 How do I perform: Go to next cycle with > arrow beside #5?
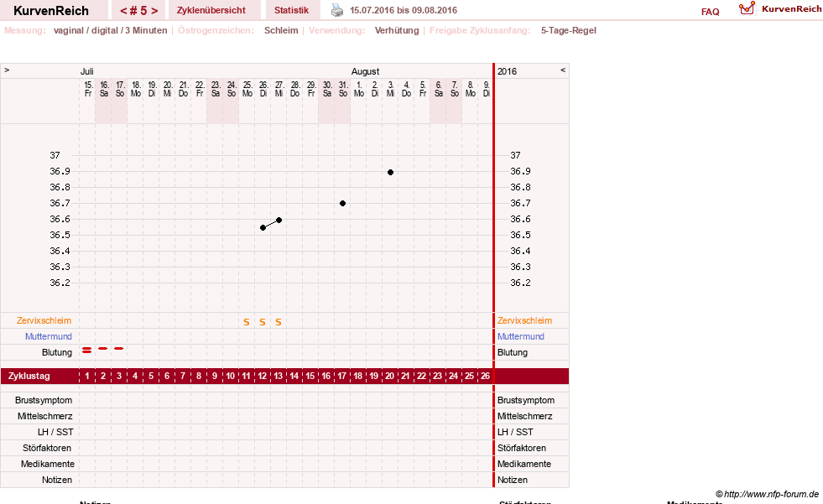tap(154, 11)
